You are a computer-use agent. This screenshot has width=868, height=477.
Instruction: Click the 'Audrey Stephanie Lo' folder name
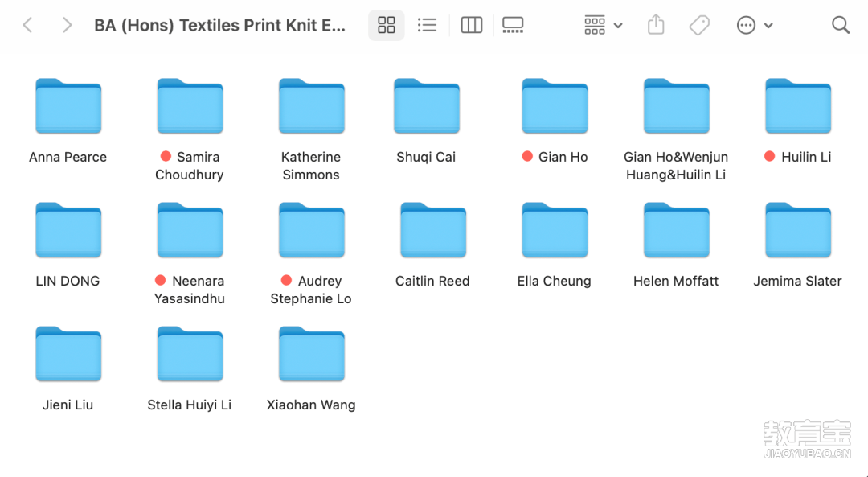311,290
